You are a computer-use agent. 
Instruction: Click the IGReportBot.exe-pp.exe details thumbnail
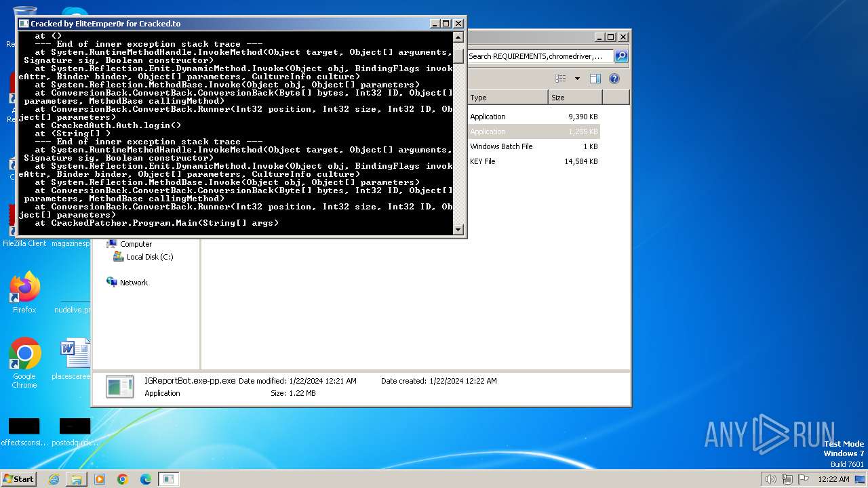click(120, 387)
